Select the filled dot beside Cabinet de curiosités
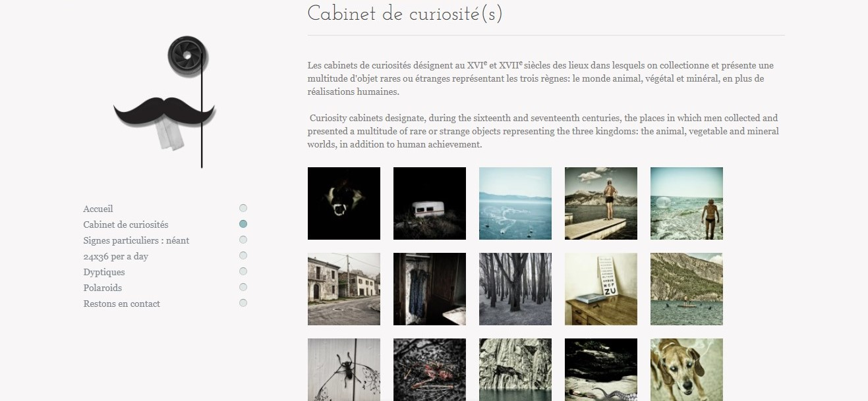Image resolution: width=868 pixels, height=401 pixels. tap(243, 224)
